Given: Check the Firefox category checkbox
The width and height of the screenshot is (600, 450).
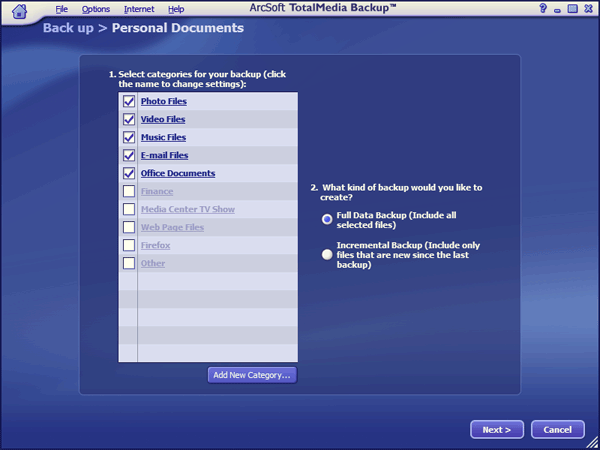Looking at the screenshot, I should 129,246.
